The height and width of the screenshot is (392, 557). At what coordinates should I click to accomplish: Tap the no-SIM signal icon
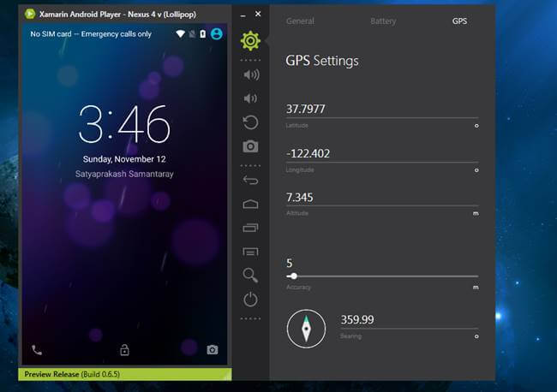click(192, 34)
